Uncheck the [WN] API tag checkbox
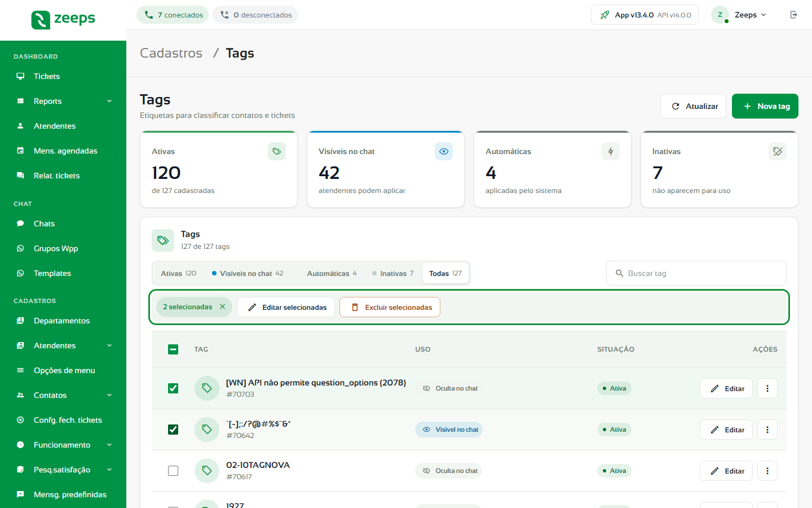Image resolution: width=812 pixels, height=508 pixels. 173,388
